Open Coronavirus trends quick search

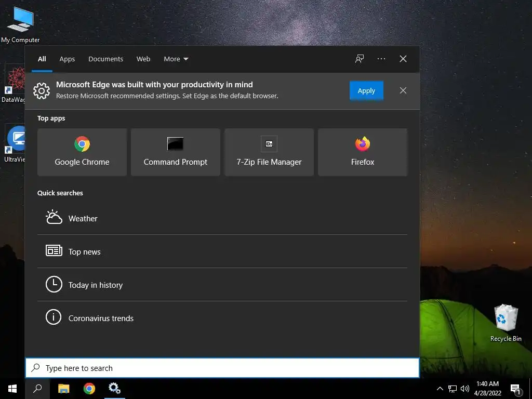click(x=222, y=318)
